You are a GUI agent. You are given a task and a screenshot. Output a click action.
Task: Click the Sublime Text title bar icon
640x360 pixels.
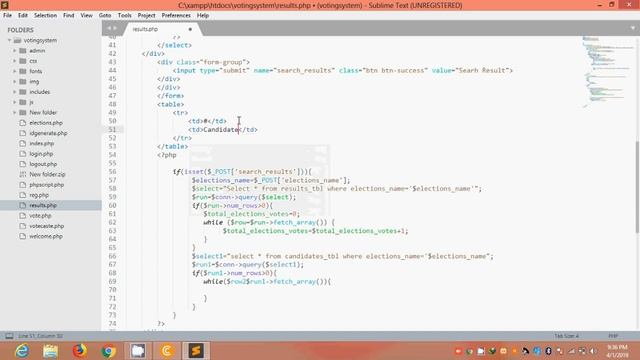(5, 5)
